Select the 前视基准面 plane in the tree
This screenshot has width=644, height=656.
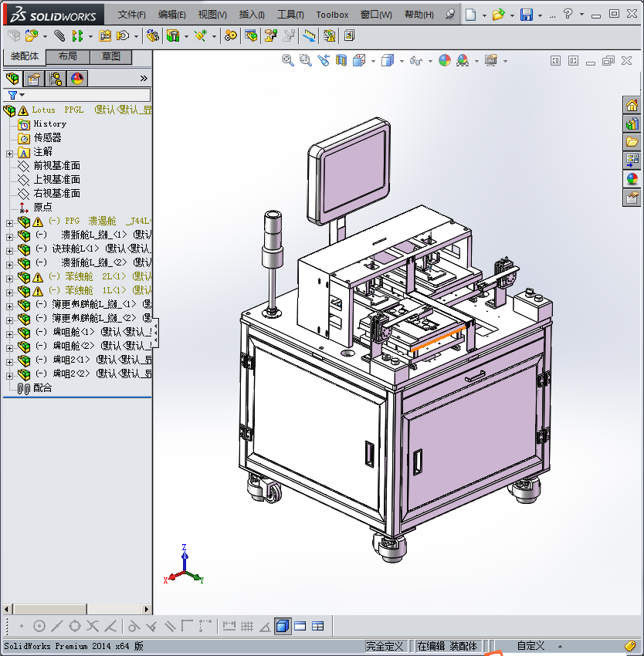click(56, 166)
